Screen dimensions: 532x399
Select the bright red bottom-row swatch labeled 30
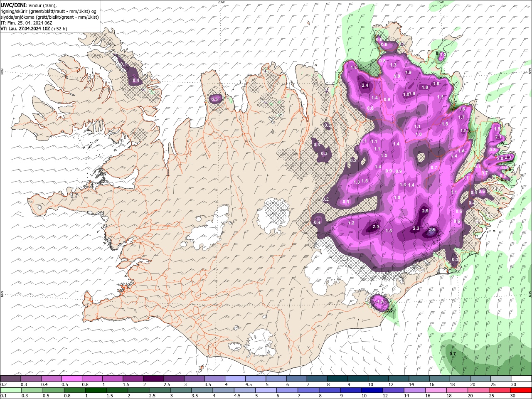click(521, 390)
